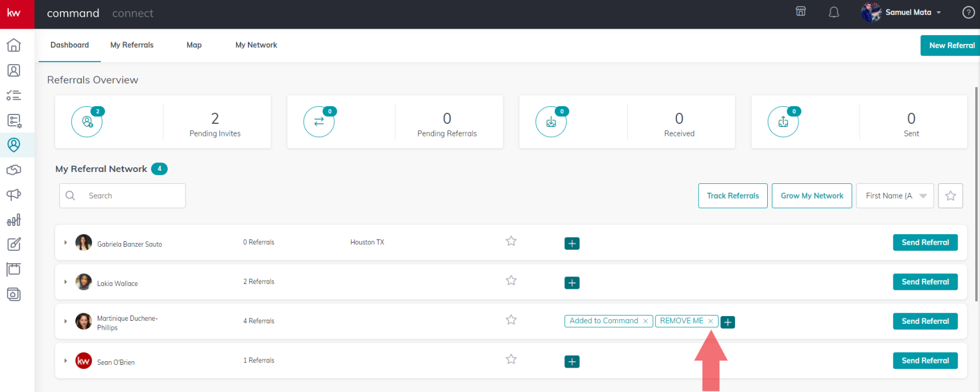Click the Grow My Network button
Screen dimensions: 980x392
point(812,196)
